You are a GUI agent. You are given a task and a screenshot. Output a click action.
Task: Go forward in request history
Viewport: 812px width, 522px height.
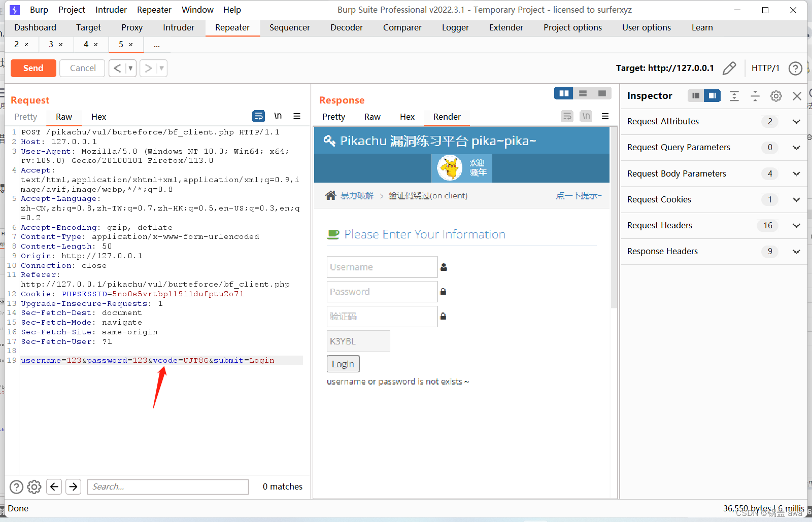pos(148,68)
